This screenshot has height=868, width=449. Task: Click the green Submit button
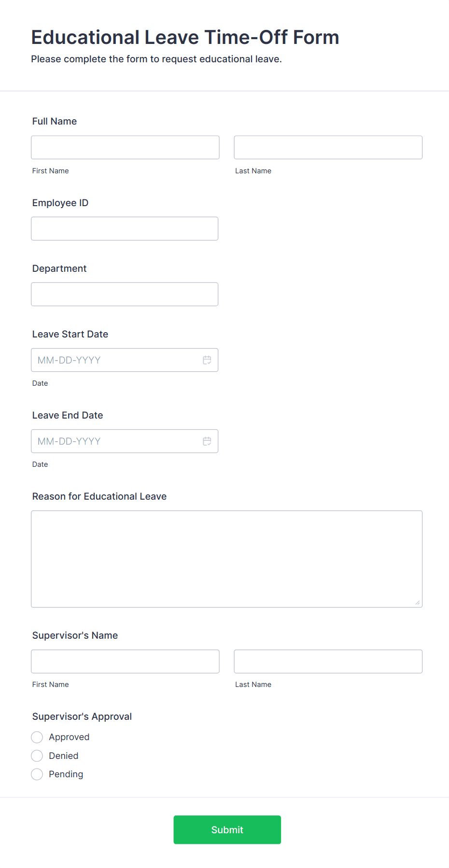click(227, 830)
